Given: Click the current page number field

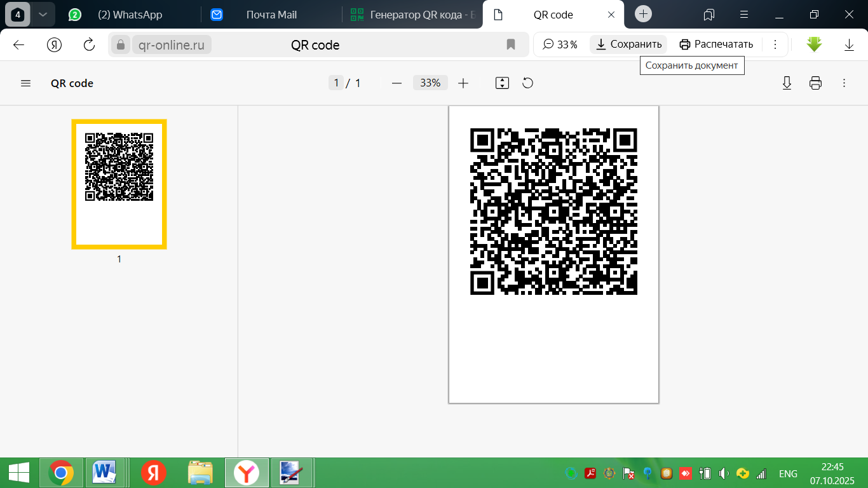Looking at the screenshot, I should [x=336, y=83].
